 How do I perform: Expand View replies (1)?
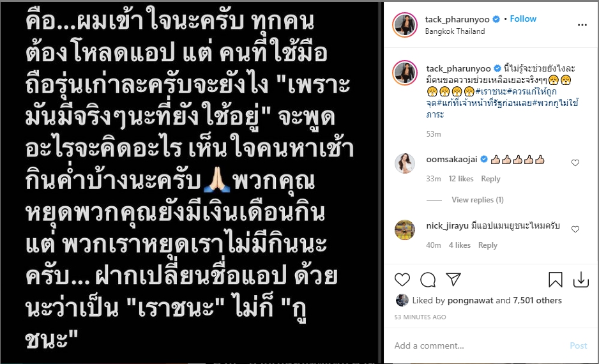pyautogui.click(x=477, y=200)
